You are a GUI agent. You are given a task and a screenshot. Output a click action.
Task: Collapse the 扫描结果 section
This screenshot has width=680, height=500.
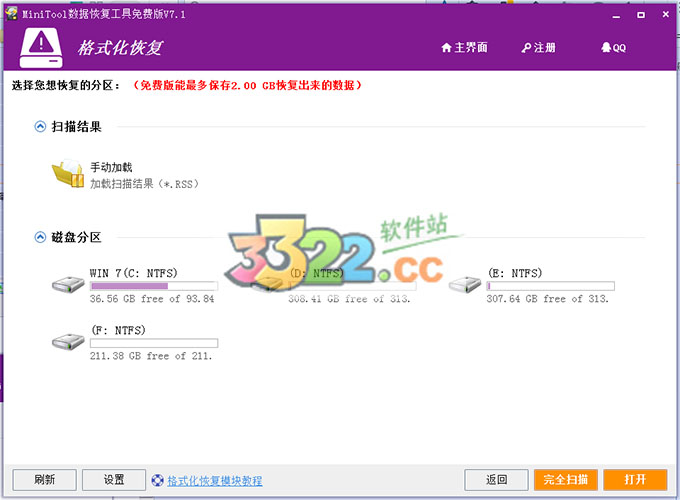[x=40, y=127]
